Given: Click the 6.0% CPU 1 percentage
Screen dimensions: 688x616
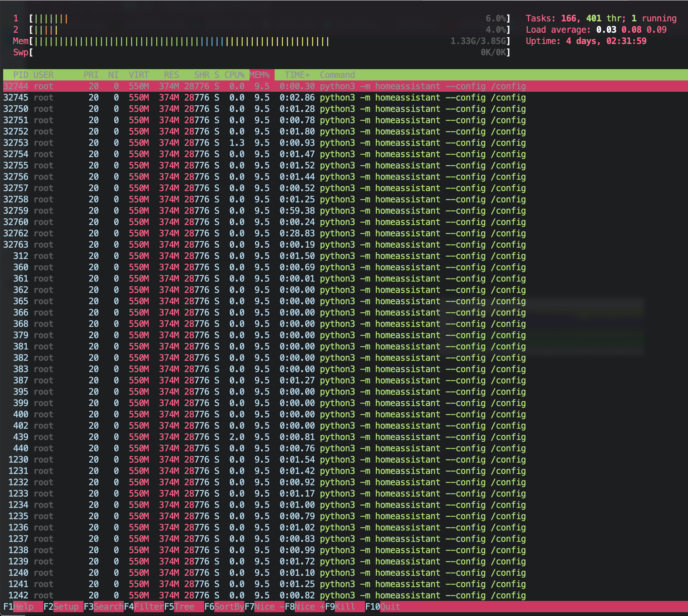Looking at the screenshot, I should click(496, 19).
